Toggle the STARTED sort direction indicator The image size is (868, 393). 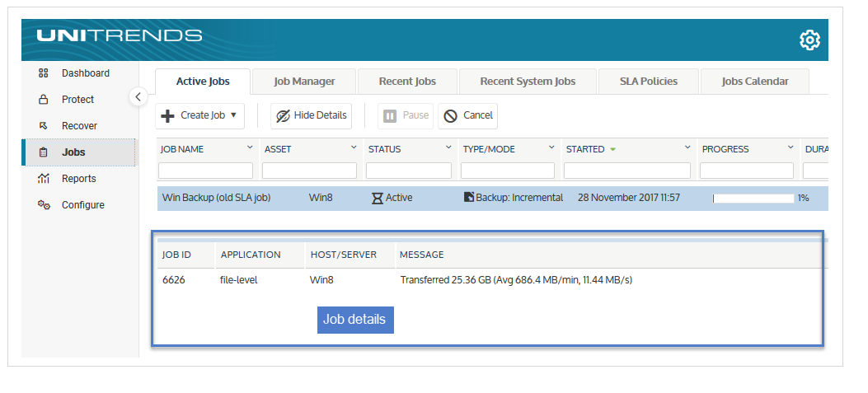point(612,149)
